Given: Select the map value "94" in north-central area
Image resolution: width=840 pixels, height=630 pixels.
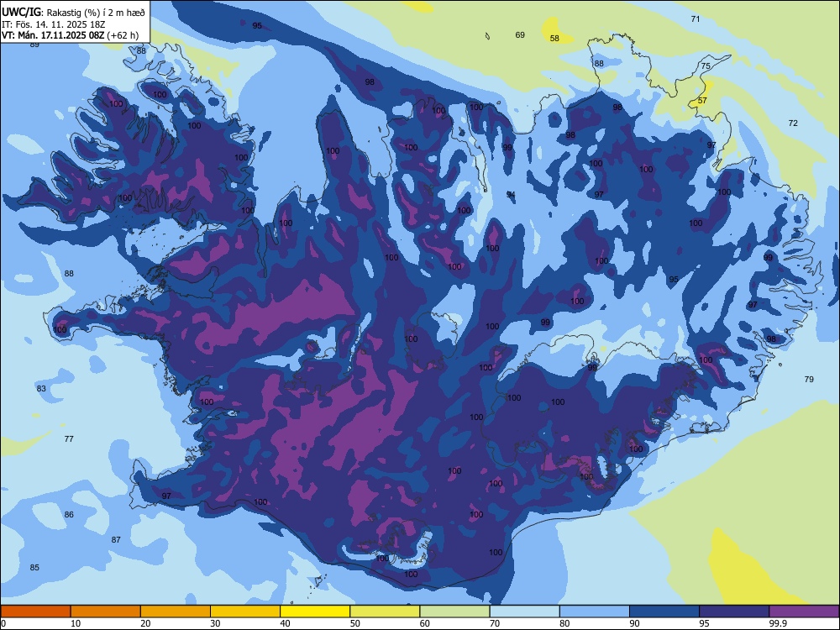Looking at the screenshot, I should tap(511, 195).
